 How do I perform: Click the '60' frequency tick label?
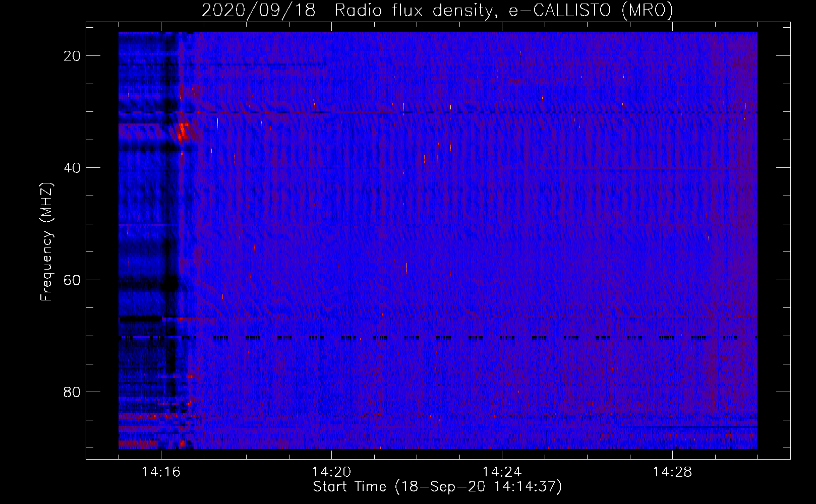point(72,280)
